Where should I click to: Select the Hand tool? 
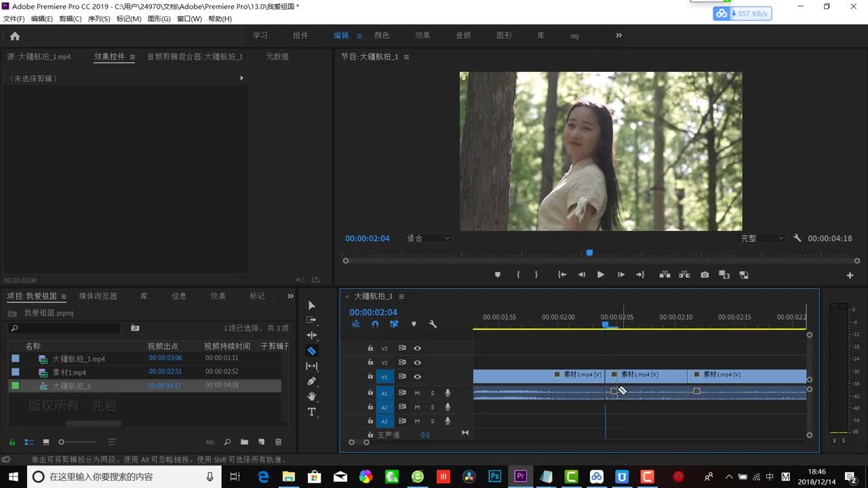point(311,396)
